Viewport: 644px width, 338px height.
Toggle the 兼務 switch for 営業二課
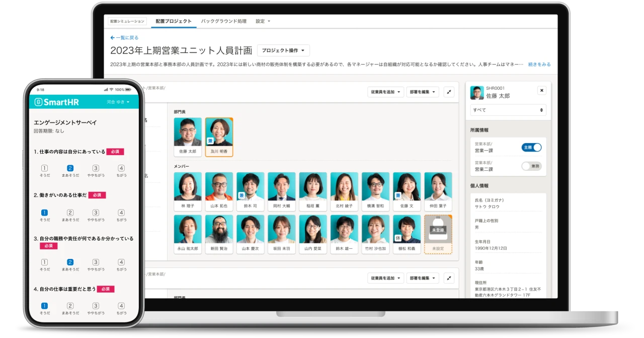tap(531, 166)
